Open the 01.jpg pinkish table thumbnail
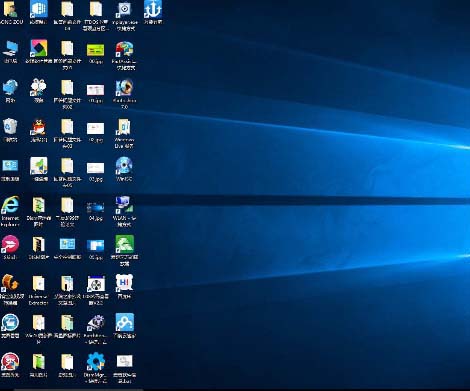This screenshot has width=470, height=391. [x=96, y=90]
